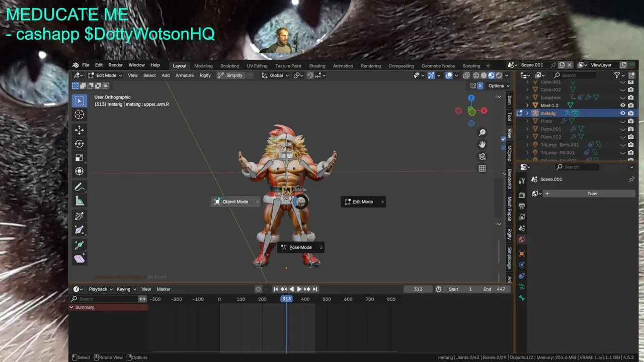The image size is (644, 362).
Task: Select the Shear tool
Action: [x=79, y=259]
